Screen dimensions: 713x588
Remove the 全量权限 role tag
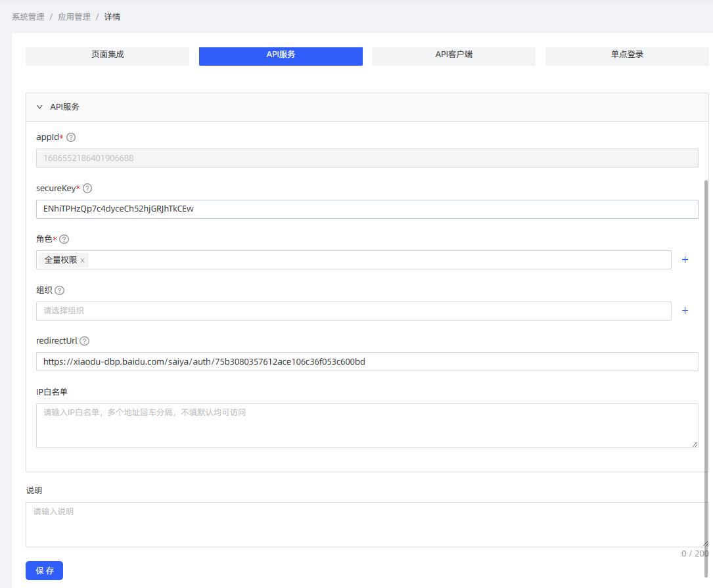click(x=83, y=261)
